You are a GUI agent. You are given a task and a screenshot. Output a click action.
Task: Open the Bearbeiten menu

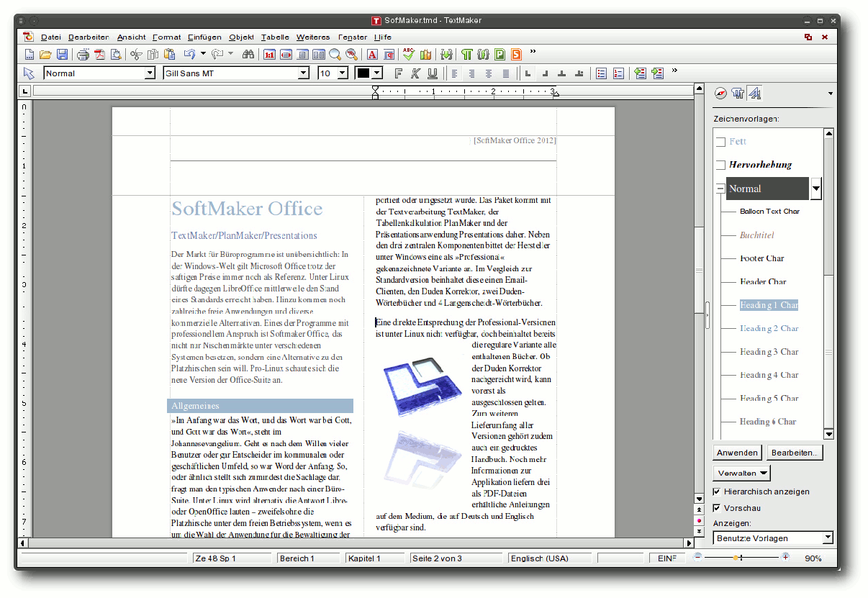pos(89,37)
